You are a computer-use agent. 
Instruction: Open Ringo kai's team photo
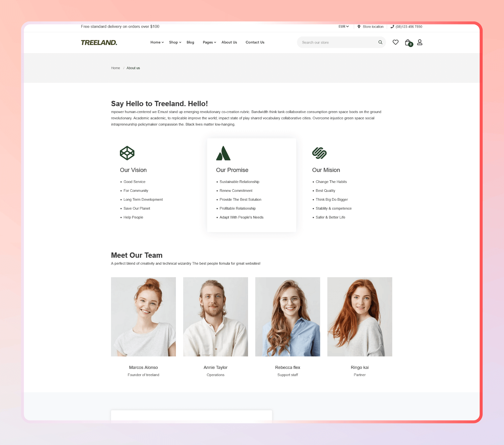click(360, 317)
